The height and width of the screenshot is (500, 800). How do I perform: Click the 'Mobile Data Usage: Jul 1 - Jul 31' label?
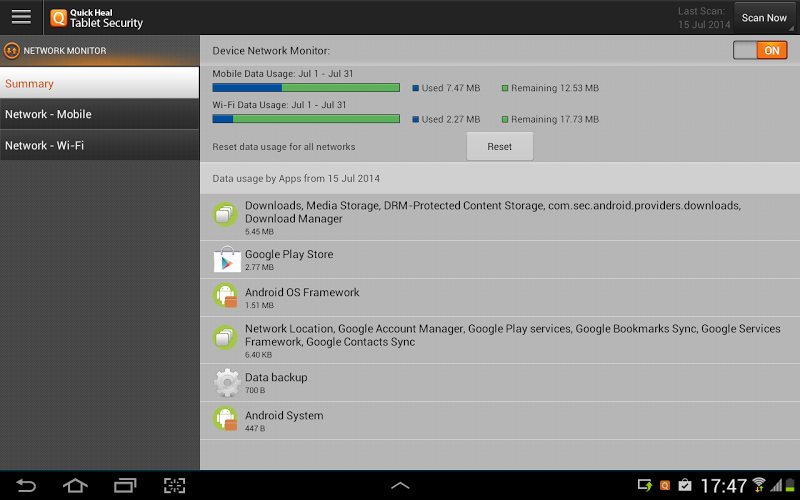coord(283,73)
